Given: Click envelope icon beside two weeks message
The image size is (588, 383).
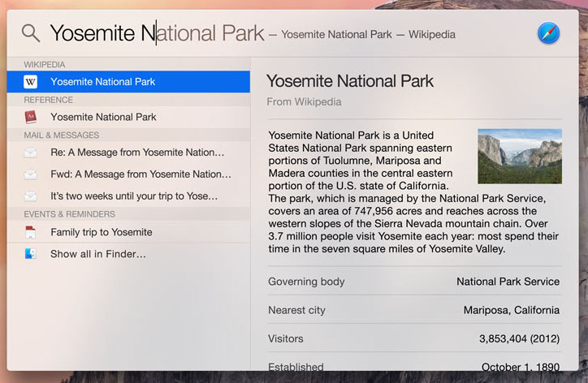Looking at the screenshot, I should pyautogui.click(x=31, y=196).
